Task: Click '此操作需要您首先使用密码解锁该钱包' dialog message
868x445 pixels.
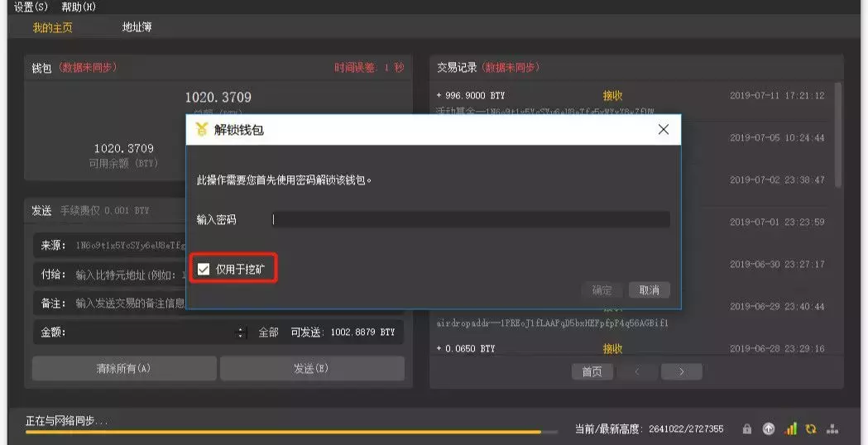Action: pos(284,180)
